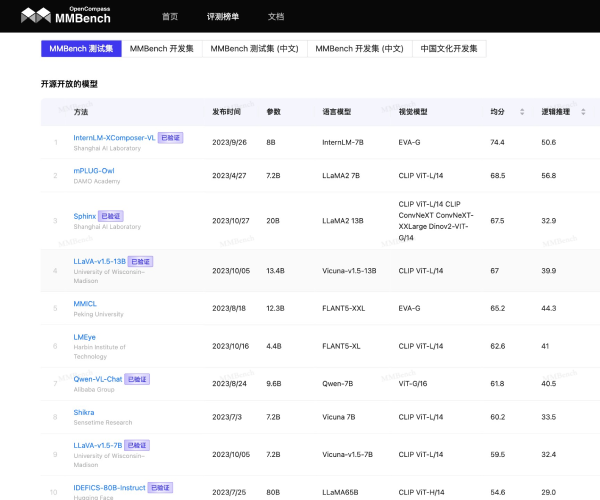Click the 已验证 badge next to Qwen-VL-Chat

point(137,379)
